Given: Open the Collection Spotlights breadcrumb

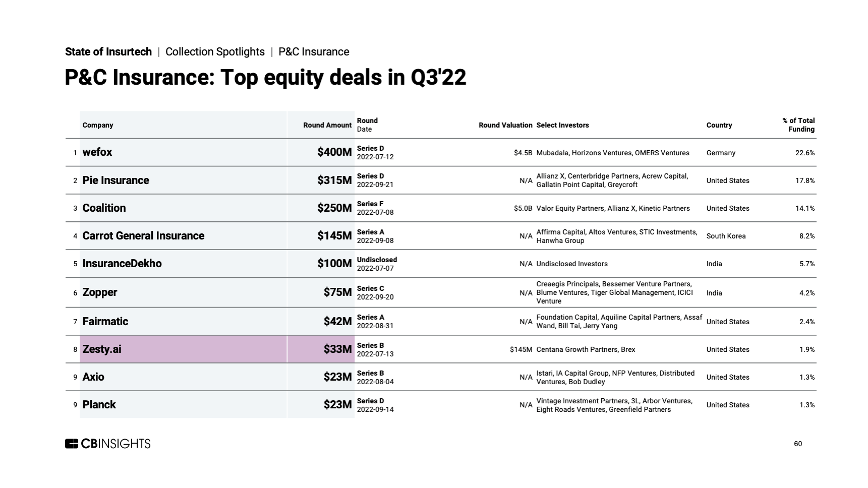Looking at the screenshot, I should click(x=215, y=52).
